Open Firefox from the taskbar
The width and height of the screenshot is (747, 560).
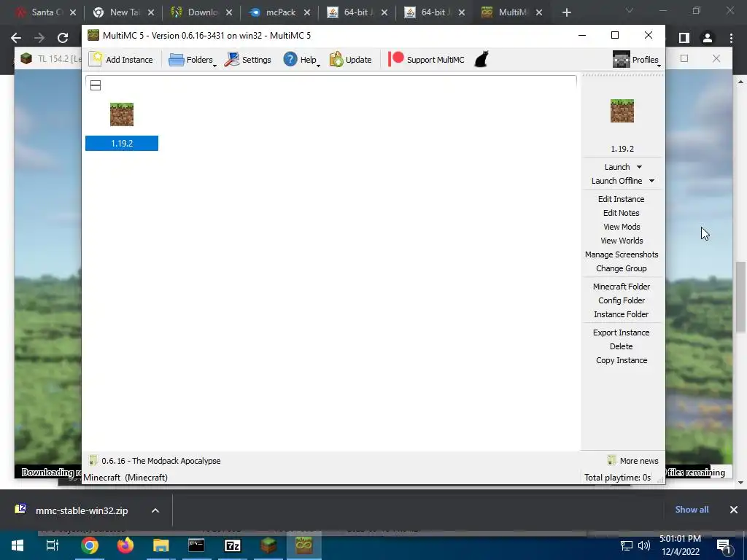click(x=125, y=545)
